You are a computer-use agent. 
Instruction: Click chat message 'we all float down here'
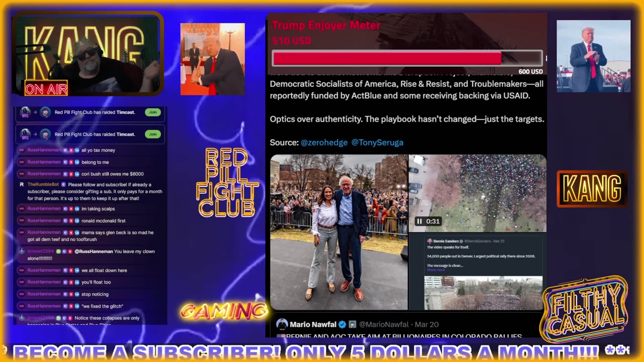coord(104,270)
